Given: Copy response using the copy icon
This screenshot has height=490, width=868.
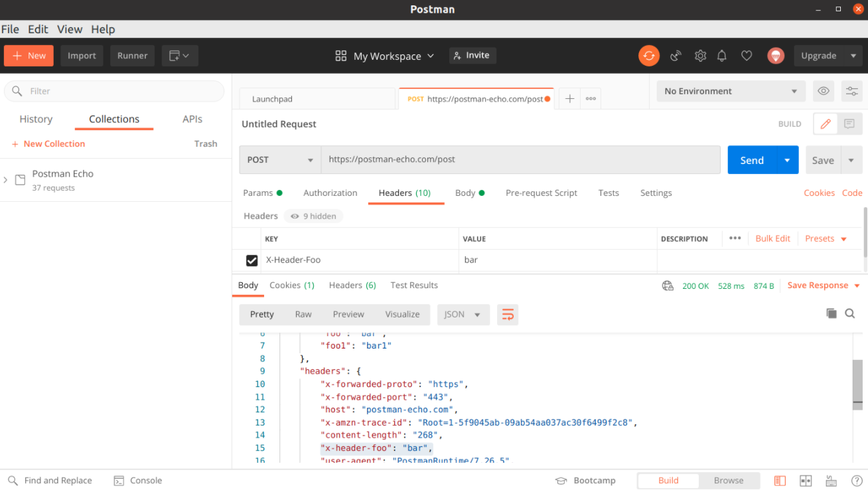Looking at the screenshot, I should (831, 313).
